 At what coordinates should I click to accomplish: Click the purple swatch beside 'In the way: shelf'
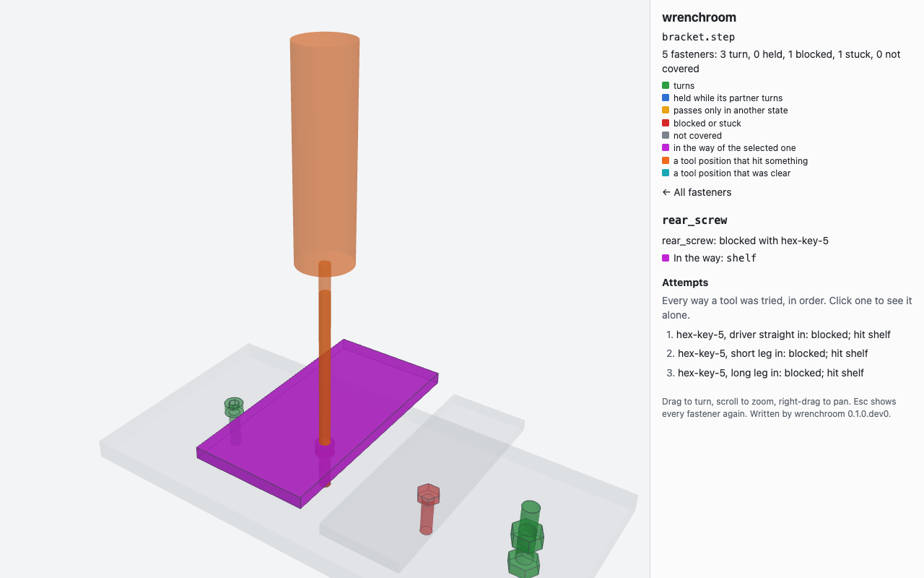click(x=666, y=258)
